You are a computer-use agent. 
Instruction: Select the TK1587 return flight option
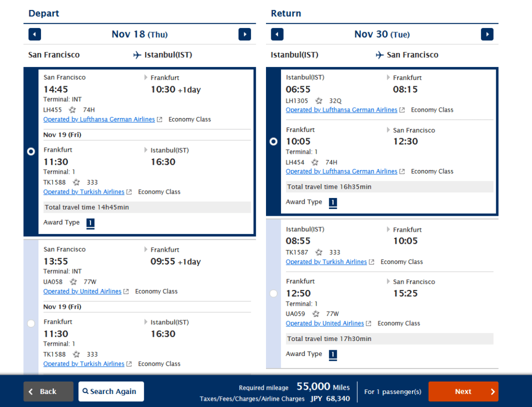point(273,293)
